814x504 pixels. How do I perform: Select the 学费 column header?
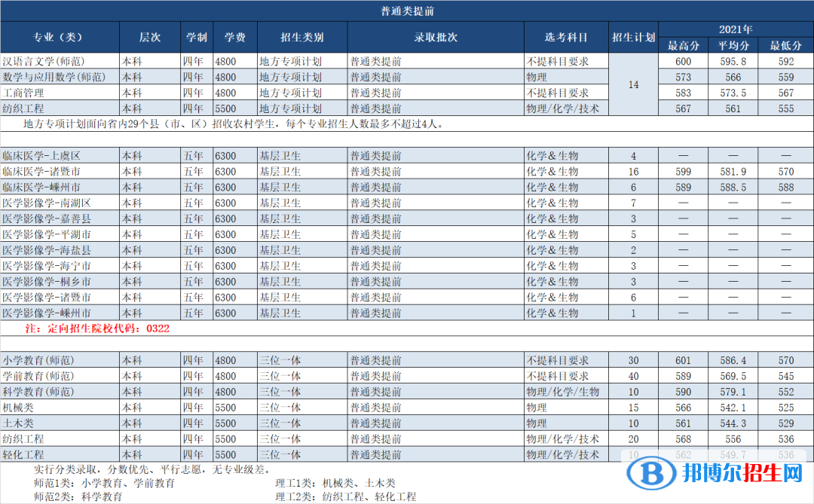[235, 38]
